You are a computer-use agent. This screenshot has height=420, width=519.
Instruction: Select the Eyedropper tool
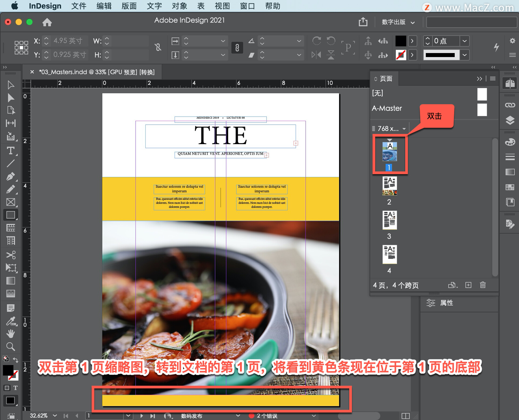coord(11,321)
